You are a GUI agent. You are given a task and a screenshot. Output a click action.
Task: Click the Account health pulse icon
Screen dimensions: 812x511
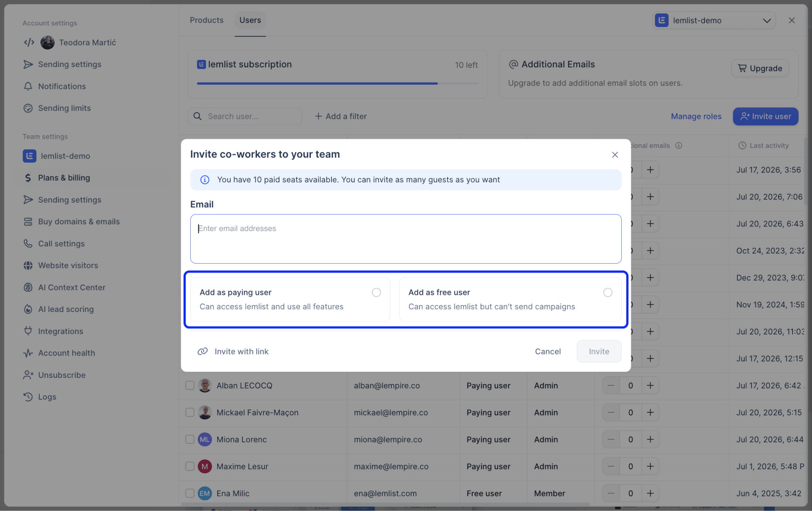point(28,353)
